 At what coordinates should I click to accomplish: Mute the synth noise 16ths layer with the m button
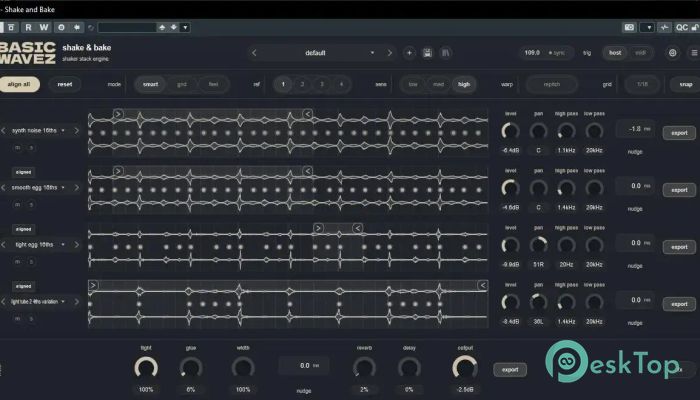(x=18, y=148)
